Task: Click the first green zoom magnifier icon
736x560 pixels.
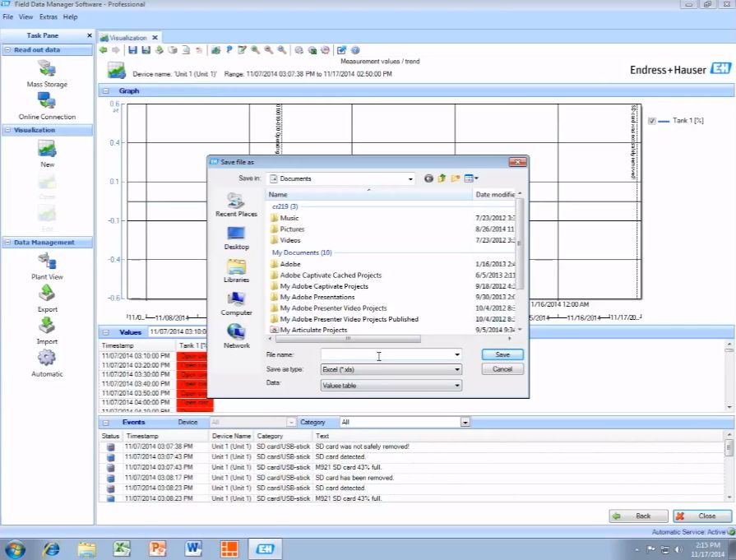Action: point(256,50)
